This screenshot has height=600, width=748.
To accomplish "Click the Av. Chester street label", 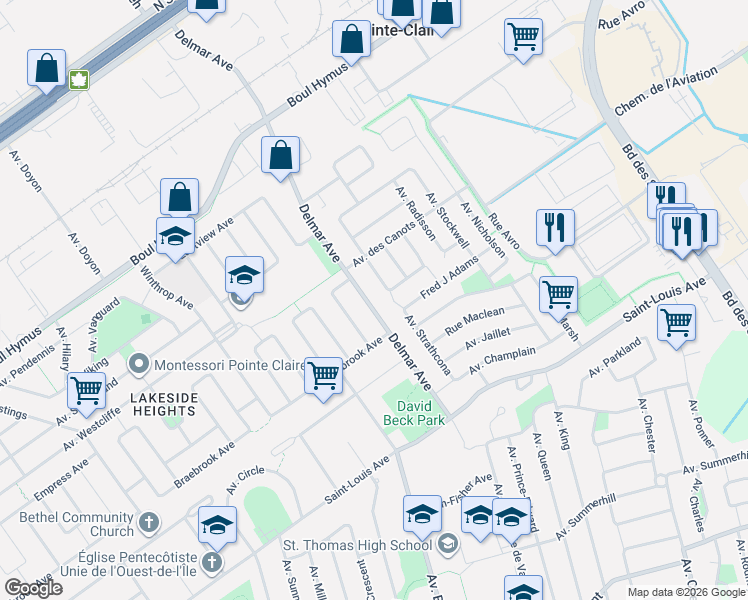I will 647,425.
